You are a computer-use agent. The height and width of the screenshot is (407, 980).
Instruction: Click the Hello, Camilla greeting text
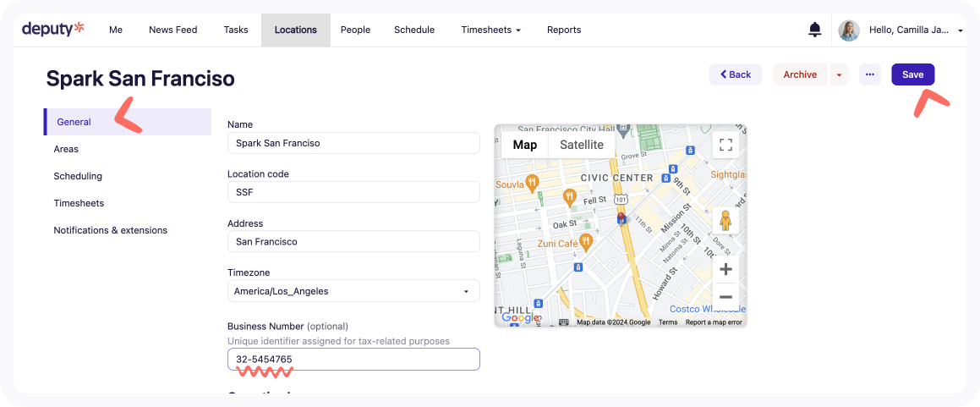(x=909, y=30)
